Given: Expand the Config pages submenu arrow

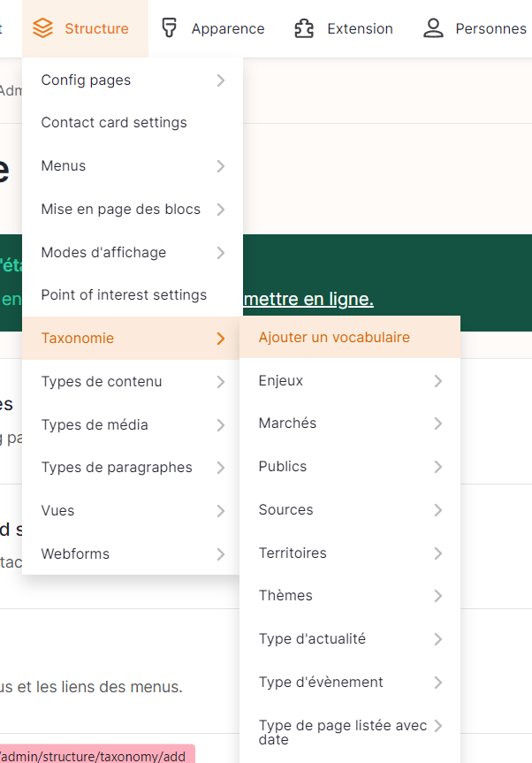Looking at the screenshot, I should point(220,80).
